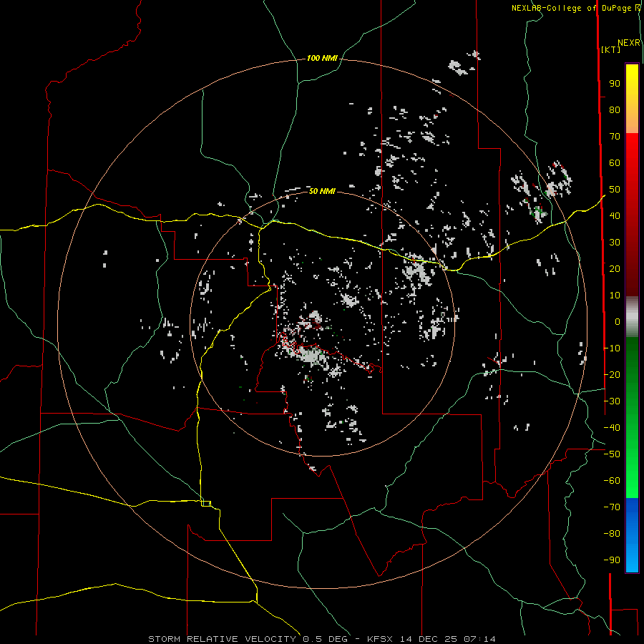Image resolution: width=644 pixels, height=644 pixels.
Task: Click the 0 scale value
Action: pos(618,322)
